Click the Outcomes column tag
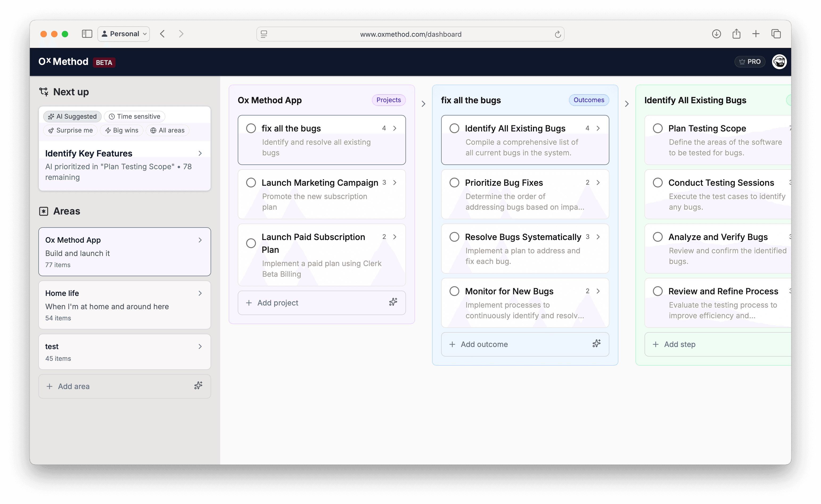Viewport: 821px width, 504px height. tap(589, 100)
